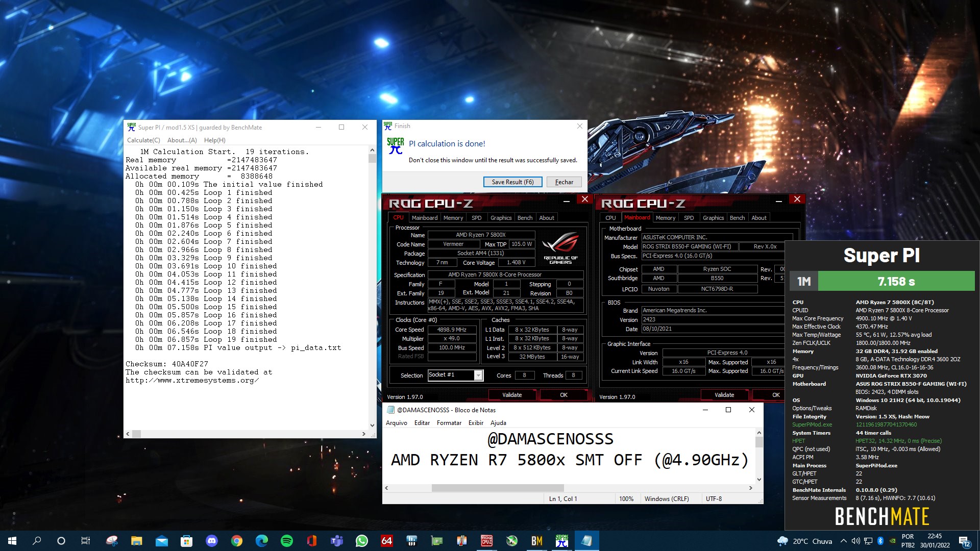Open the notification center with 12 alerts
980x551 pixels.
pyautogui.click(x=964, y=541)
